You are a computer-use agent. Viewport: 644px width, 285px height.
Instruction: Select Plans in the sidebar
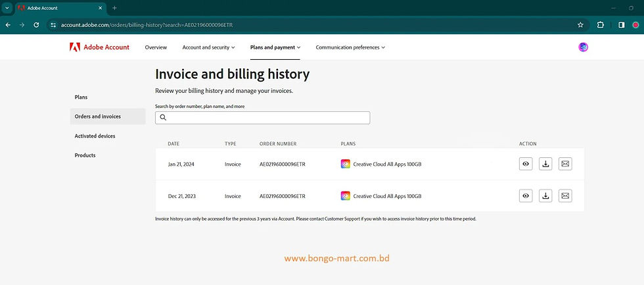[81, 97]
